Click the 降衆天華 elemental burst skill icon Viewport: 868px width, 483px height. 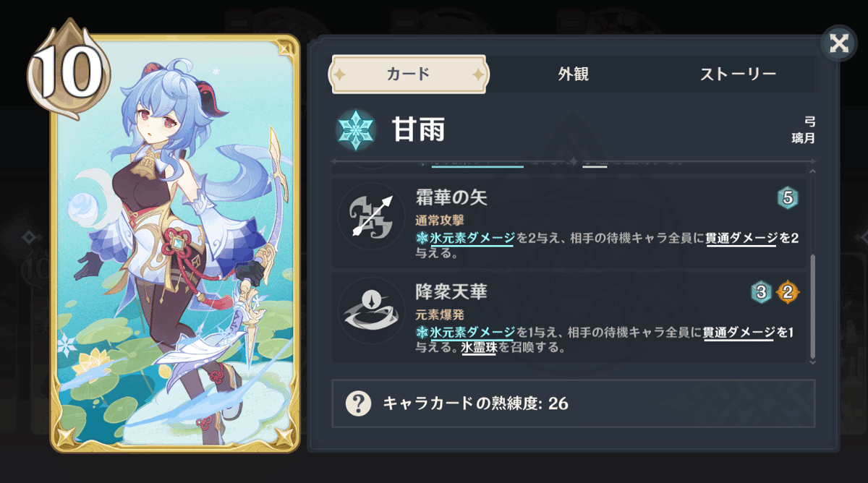[x=372, y=312]
